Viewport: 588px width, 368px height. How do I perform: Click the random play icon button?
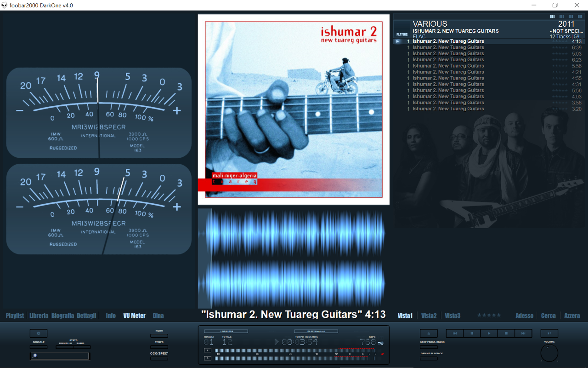coord(549,333)
